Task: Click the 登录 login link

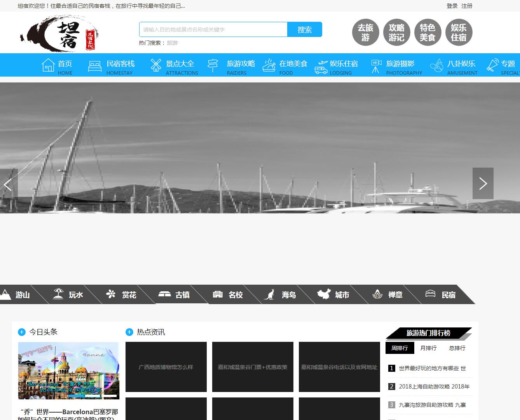Action: 452,6
